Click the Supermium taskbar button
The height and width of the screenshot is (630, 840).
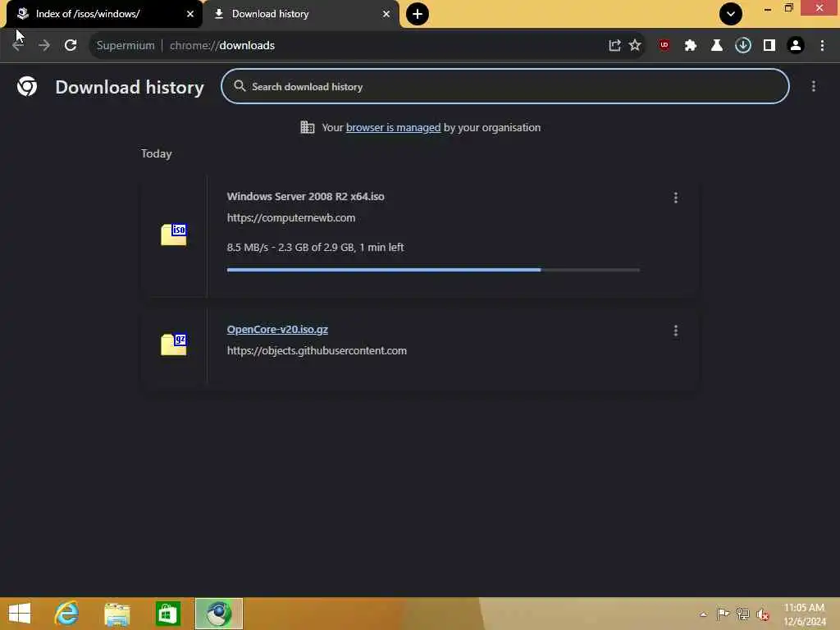click(x=218, y=614)
